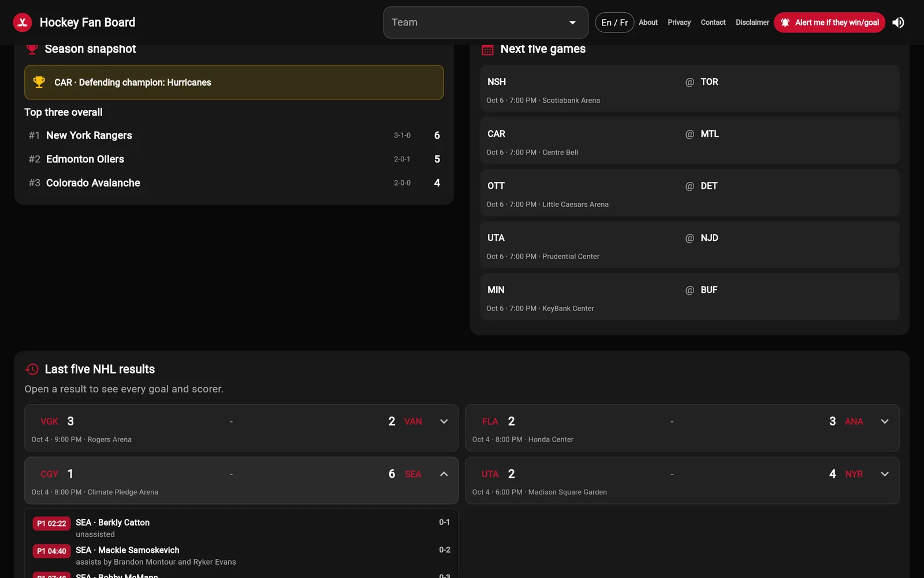Open the About page
This screenshot has height=578, width=924.
tap(648, 23)
